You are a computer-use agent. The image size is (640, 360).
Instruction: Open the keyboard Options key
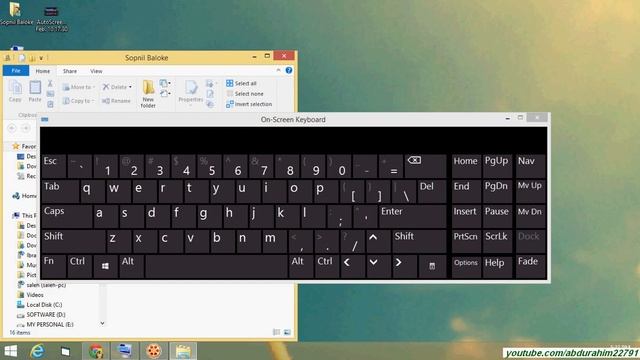coord(466,266)
